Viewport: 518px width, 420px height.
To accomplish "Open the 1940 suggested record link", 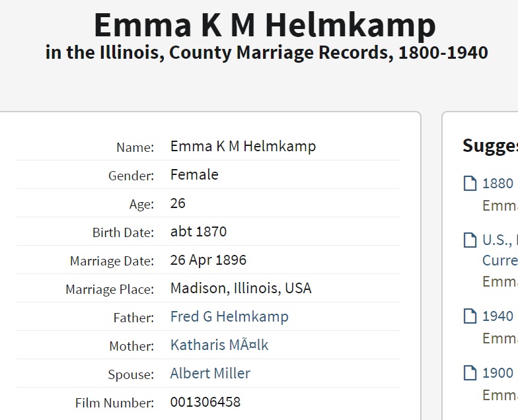I will tap(499, 316).
